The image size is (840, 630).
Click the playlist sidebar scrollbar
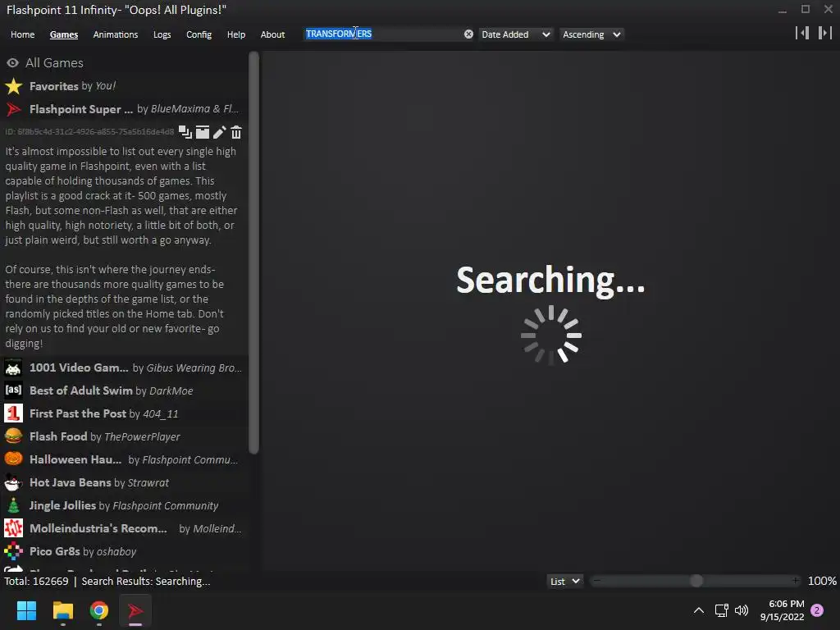point(254,253)
